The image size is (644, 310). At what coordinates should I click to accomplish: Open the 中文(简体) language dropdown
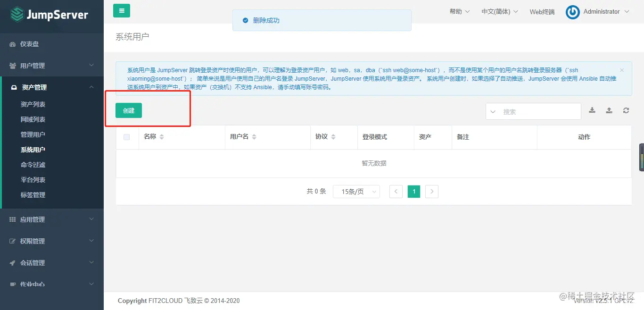500,11
